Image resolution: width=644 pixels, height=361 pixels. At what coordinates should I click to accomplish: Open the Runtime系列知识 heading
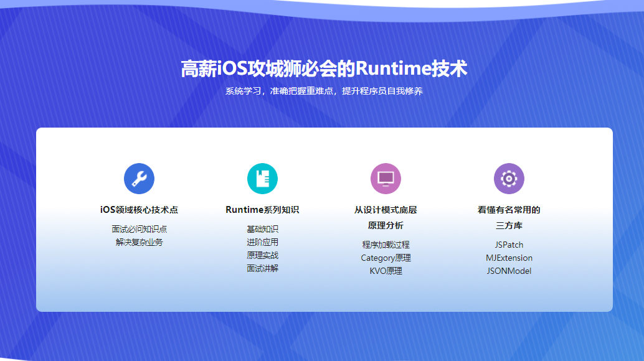(x=262, y=210)
